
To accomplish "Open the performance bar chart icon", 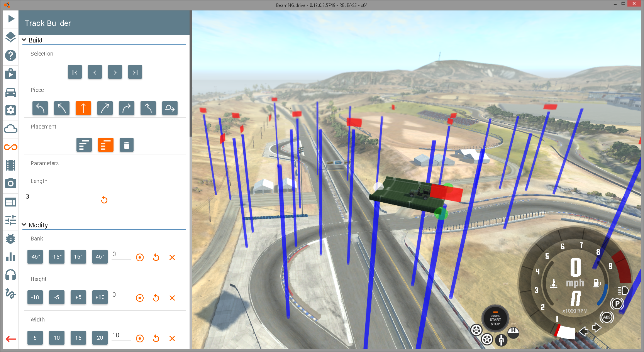I will [11, 257].
